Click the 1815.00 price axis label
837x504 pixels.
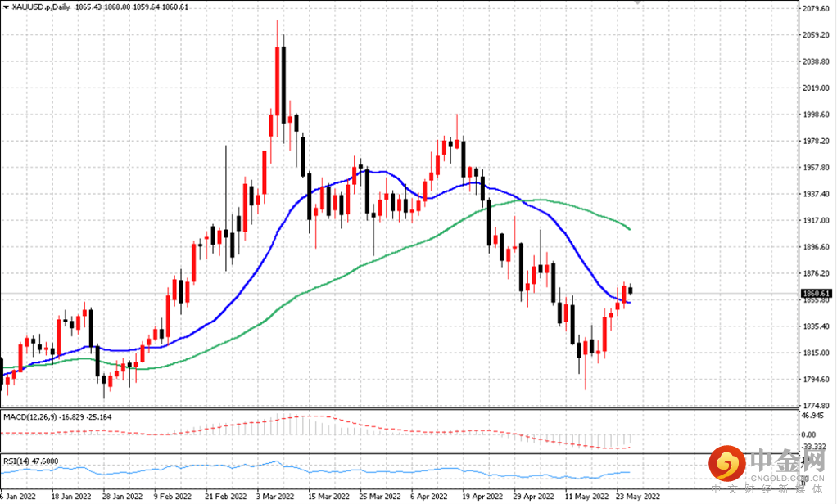click(817, 353)
